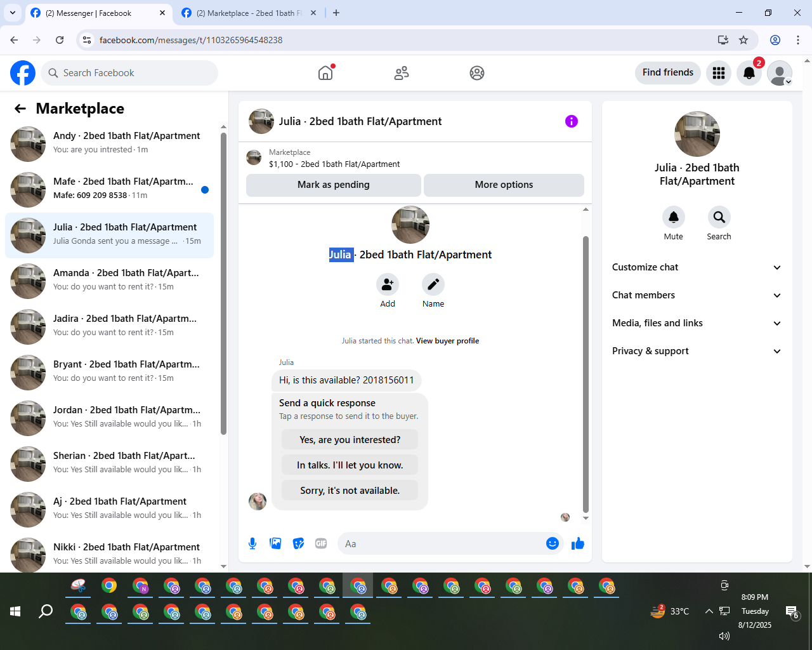812x650 pixels.
Task: Open the account profile avatar menu
Action: tap(780, 73)
